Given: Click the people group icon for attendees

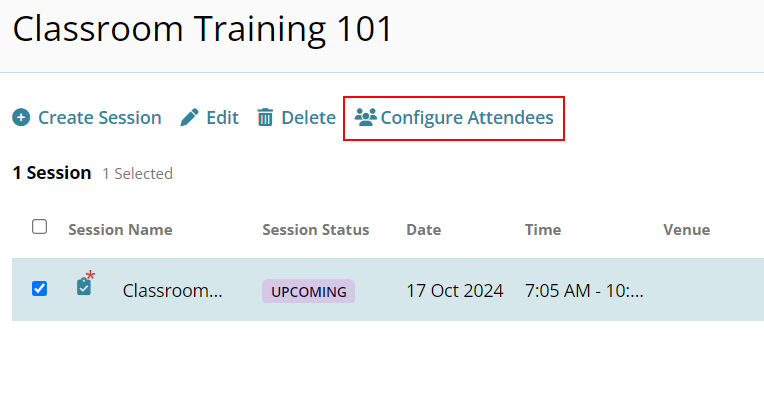Looking at the screenshot, I should click(365, 117).
